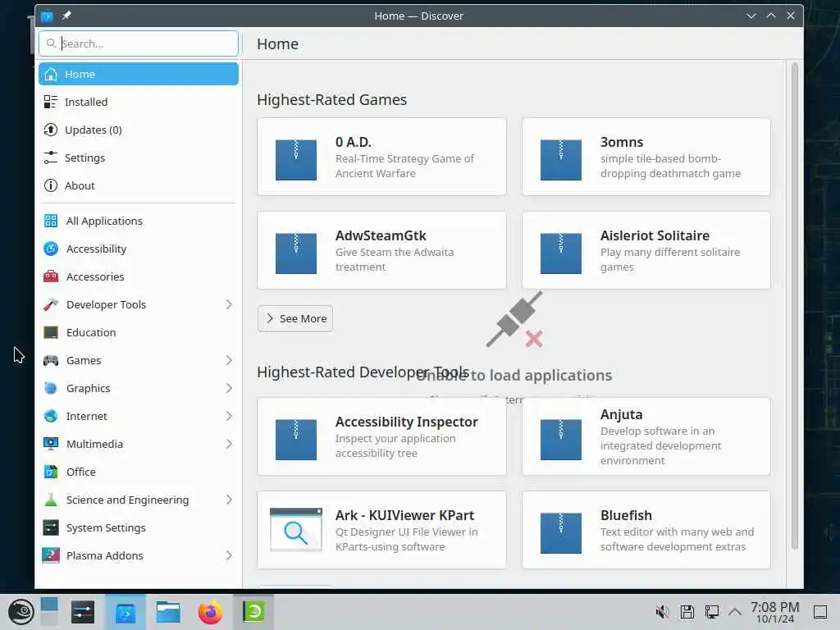Open the Home page in sidebar

pos(138,74)
